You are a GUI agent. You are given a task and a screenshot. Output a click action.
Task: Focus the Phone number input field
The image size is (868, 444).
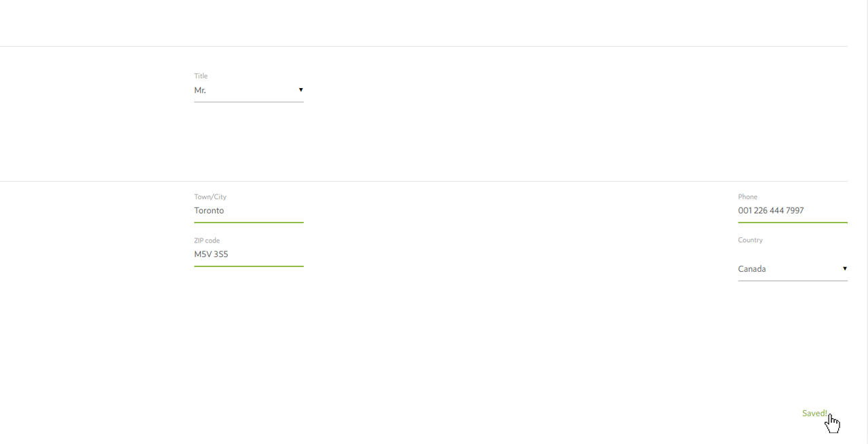792,211
